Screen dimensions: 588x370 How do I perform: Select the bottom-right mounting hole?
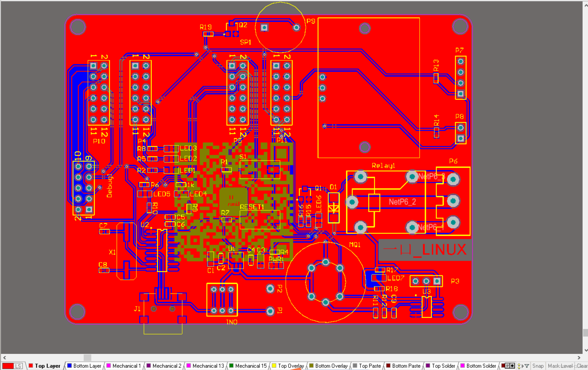[461, 312]
